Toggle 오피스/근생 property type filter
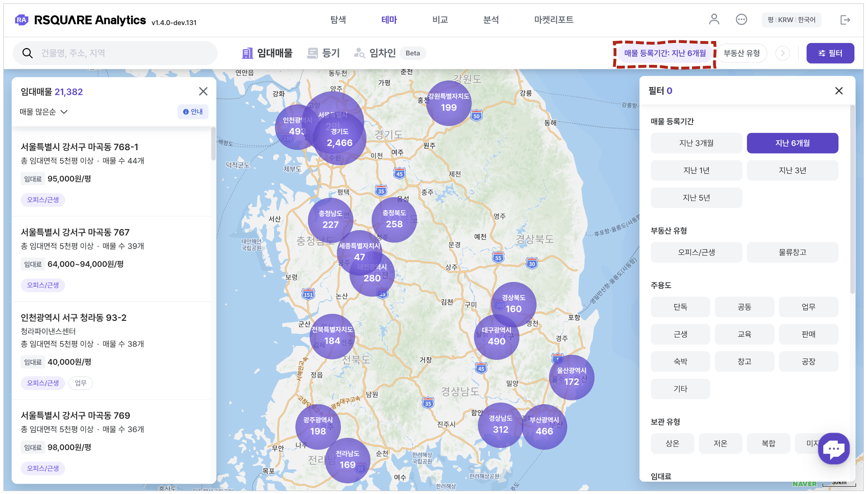 click(696, 252)
